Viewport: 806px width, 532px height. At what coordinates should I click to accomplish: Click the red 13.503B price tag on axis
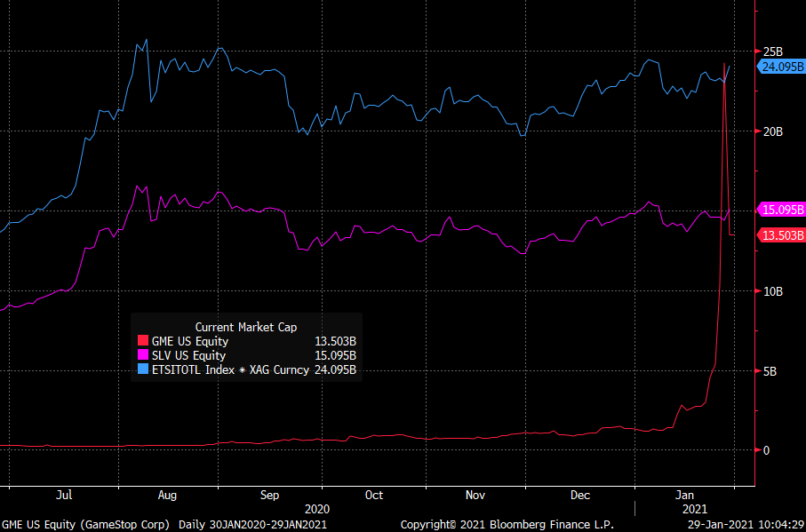click(781, 234)
